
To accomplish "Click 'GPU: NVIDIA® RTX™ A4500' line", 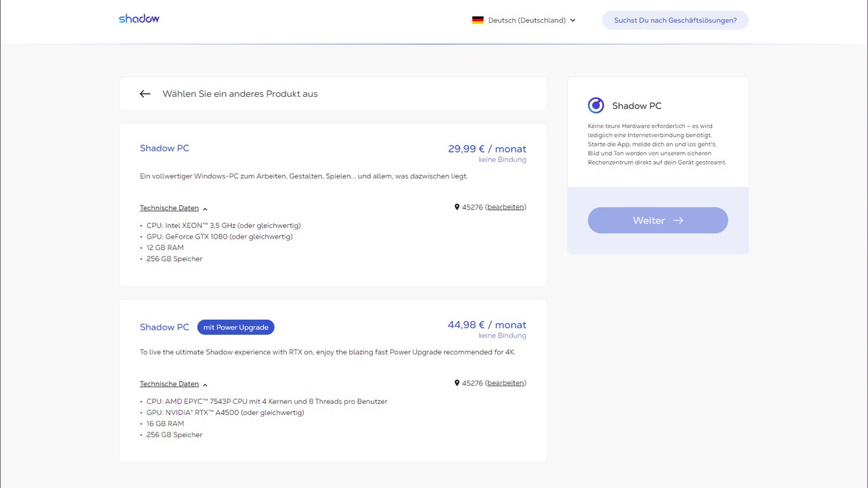I will pyautogui.click(x=225, y=413).
